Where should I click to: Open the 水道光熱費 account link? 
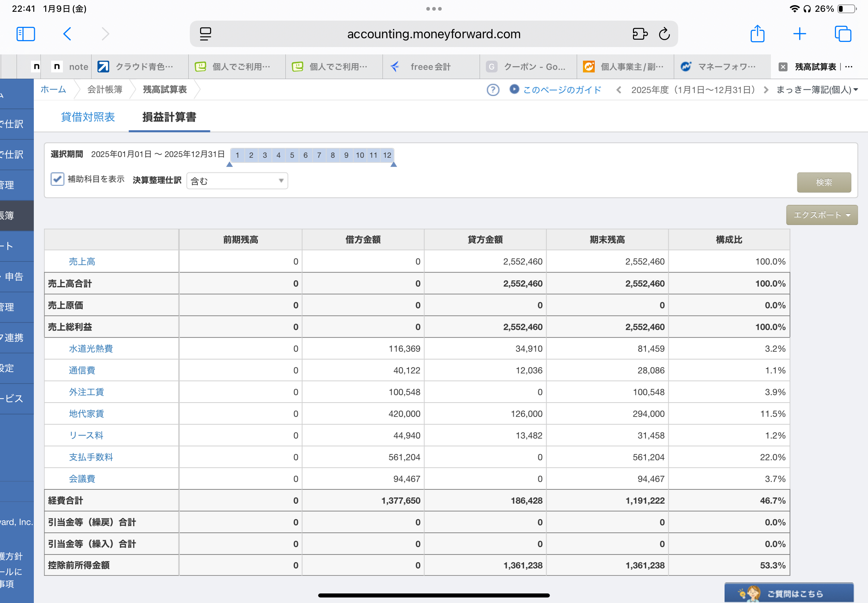[x=91, y=349]
